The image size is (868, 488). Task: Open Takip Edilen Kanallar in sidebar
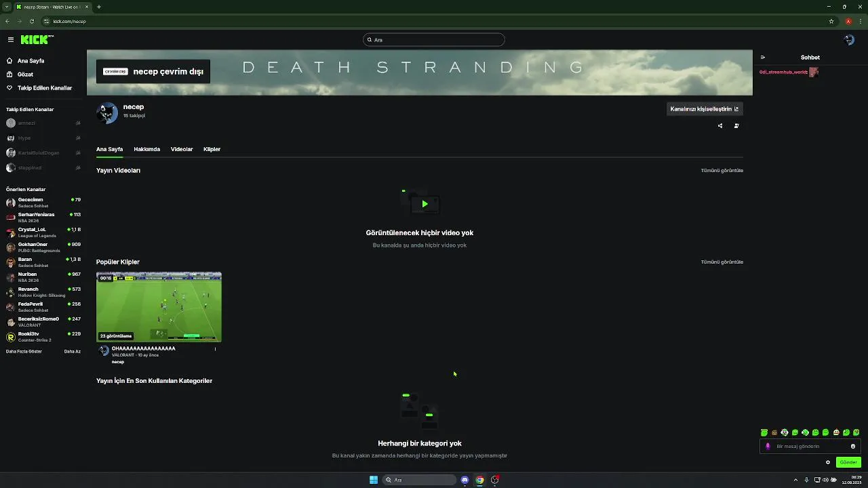point(39,88)
